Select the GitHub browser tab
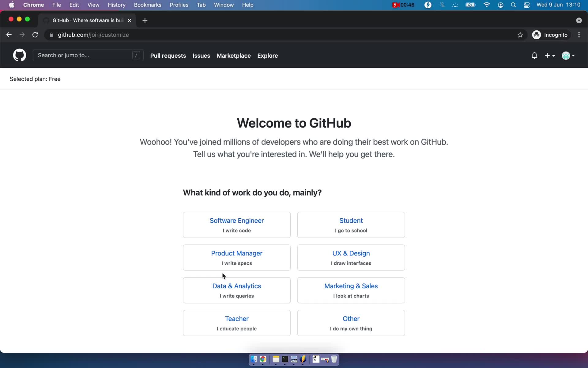588x368 pixels. click(87, 20)
